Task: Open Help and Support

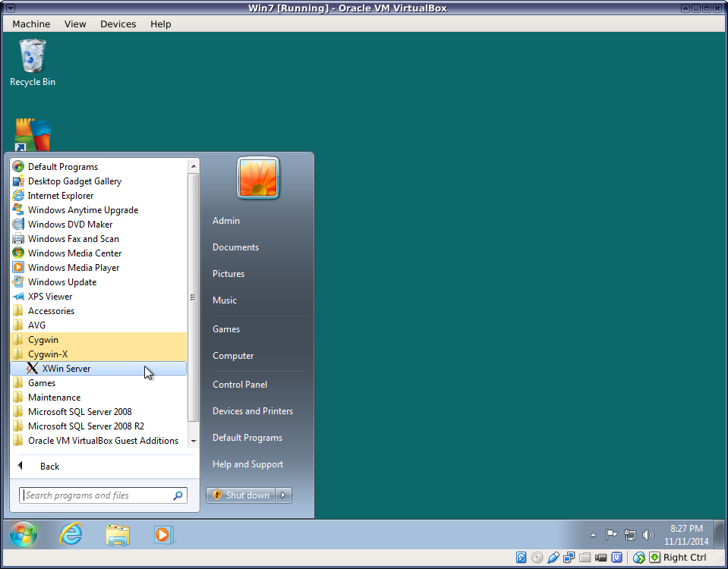Action: tap(248, 464)
